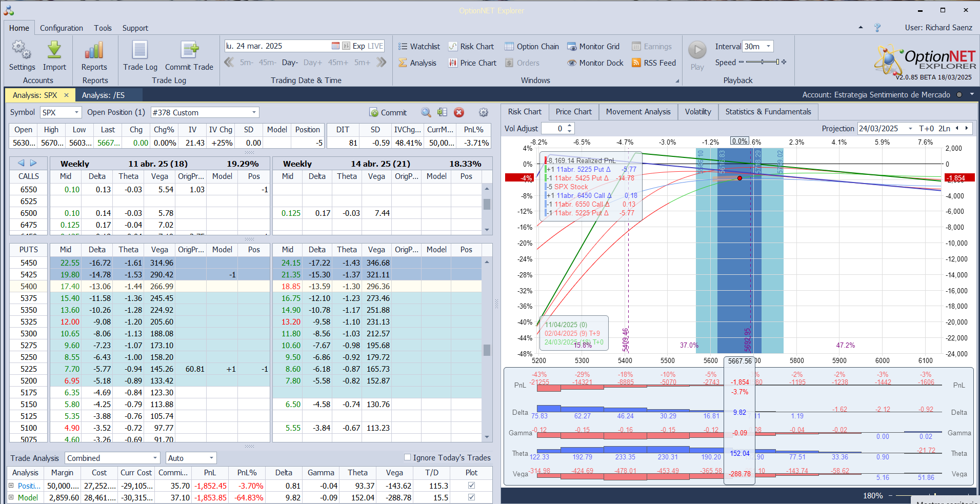Adjust the playback Speed slider
The height and width of the screenshot is (504, 980).
[x=763, y=62]
